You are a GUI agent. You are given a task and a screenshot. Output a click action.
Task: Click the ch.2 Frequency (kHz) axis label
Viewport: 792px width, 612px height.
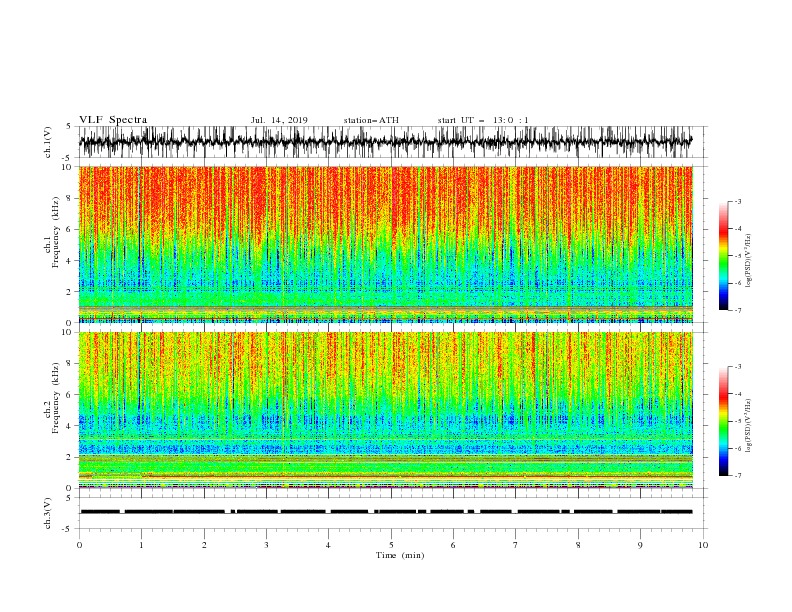point(53,397)
